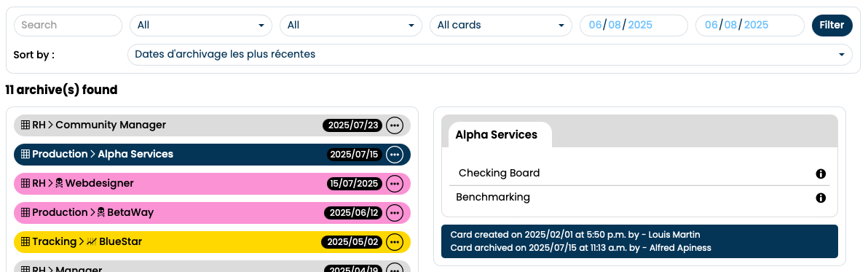Click the grid icon on Community Manager row
This screenshot has width=868, height=272.
25,125
